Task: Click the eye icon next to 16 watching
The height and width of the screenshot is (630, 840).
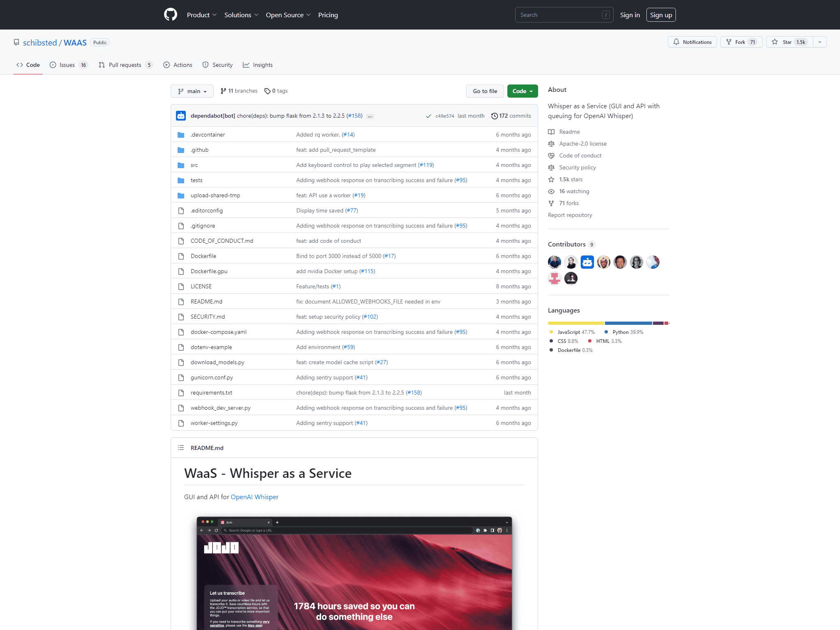Action: [x=551, y=191]
